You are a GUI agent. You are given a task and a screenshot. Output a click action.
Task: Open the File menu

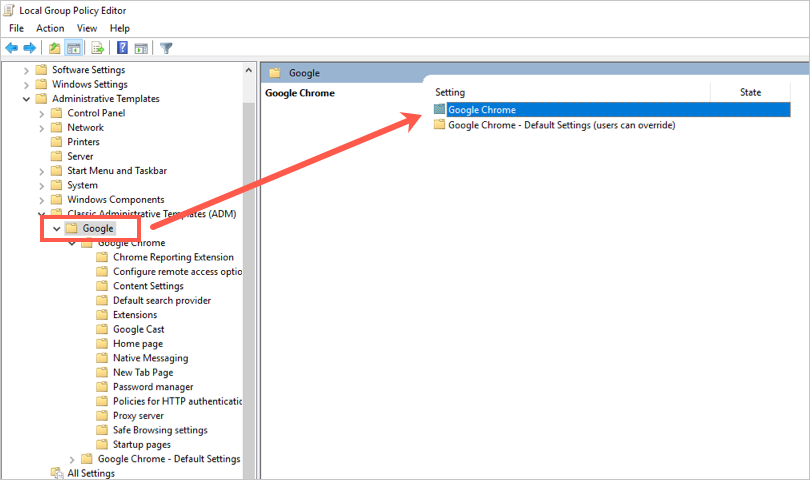[x=16, y=28]
